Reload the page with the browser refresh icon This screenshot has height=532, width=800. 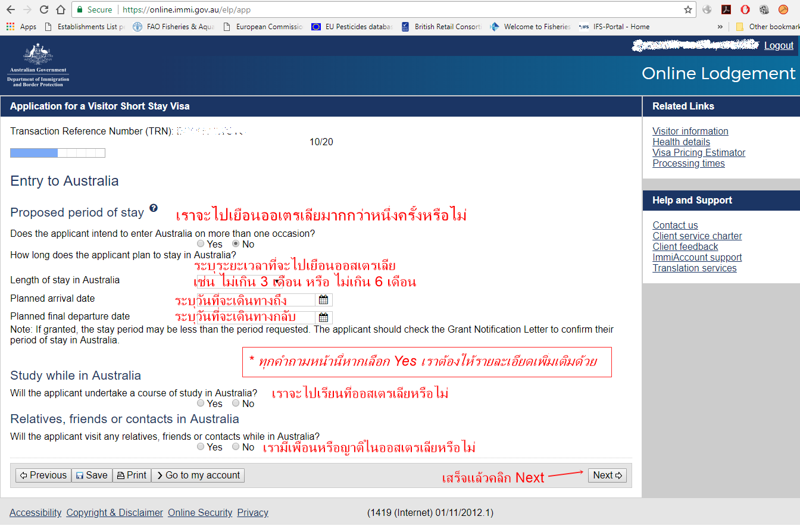click(x=43, y=10)
